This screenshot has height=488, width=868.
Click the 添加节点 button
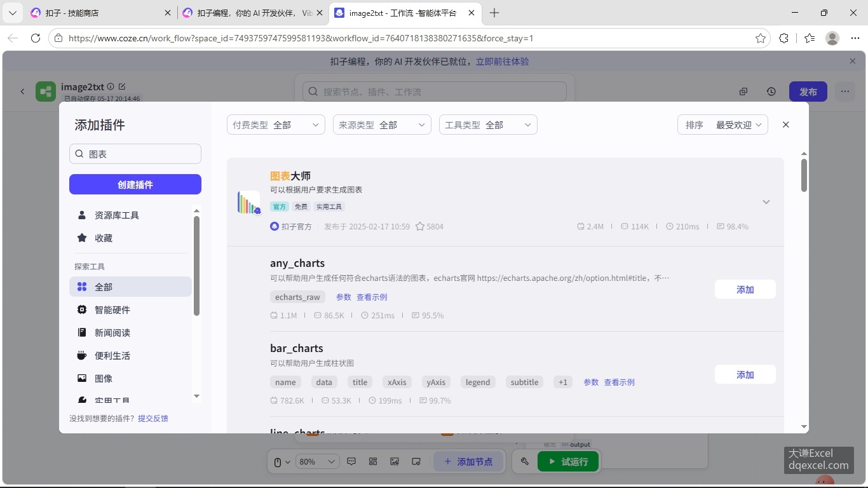coord(468,461)
